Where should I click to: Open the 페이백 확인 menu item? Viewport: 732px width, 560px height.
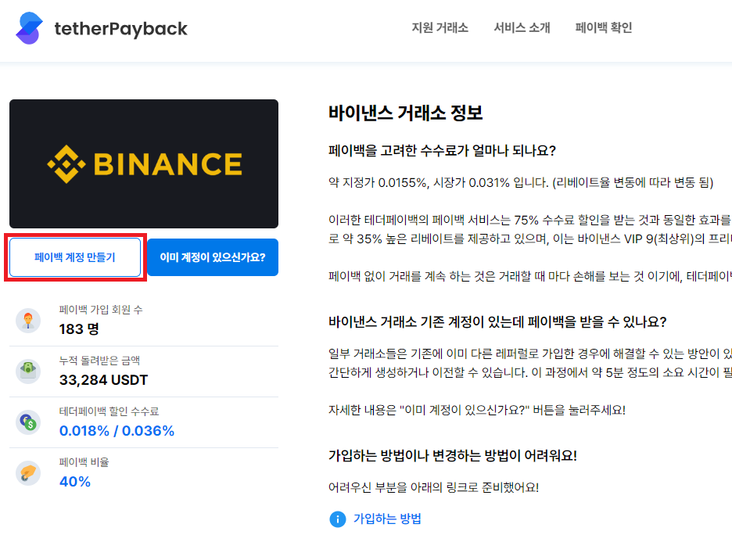(x=603, y=27)
